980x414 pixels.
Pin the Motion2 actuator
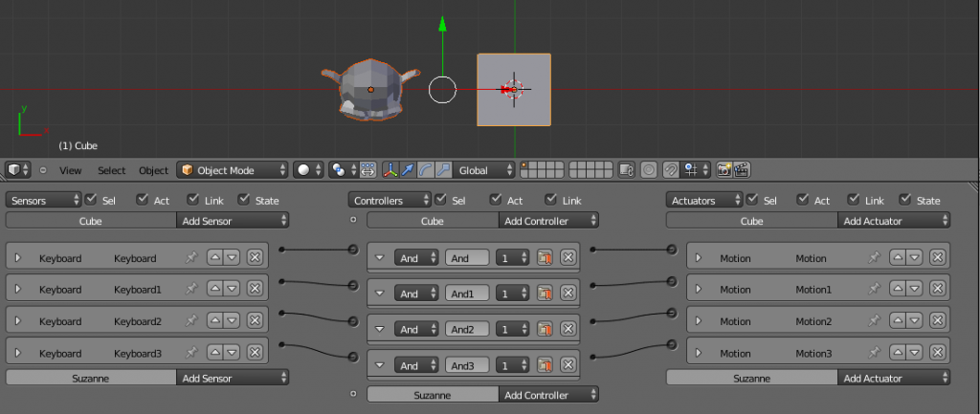click(x=874, y=321)
